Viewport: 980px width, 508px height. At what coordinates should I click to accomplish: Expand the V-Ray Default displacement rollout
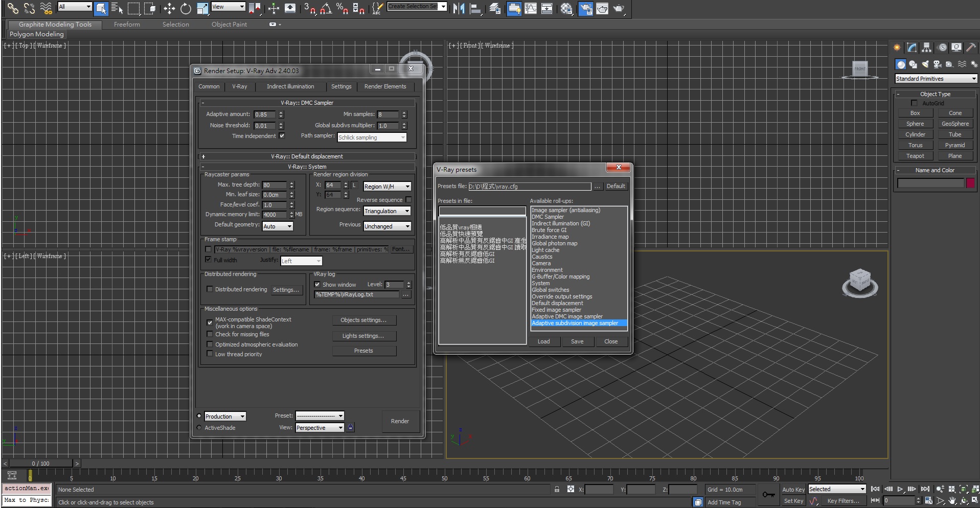(x=307, y=156)
